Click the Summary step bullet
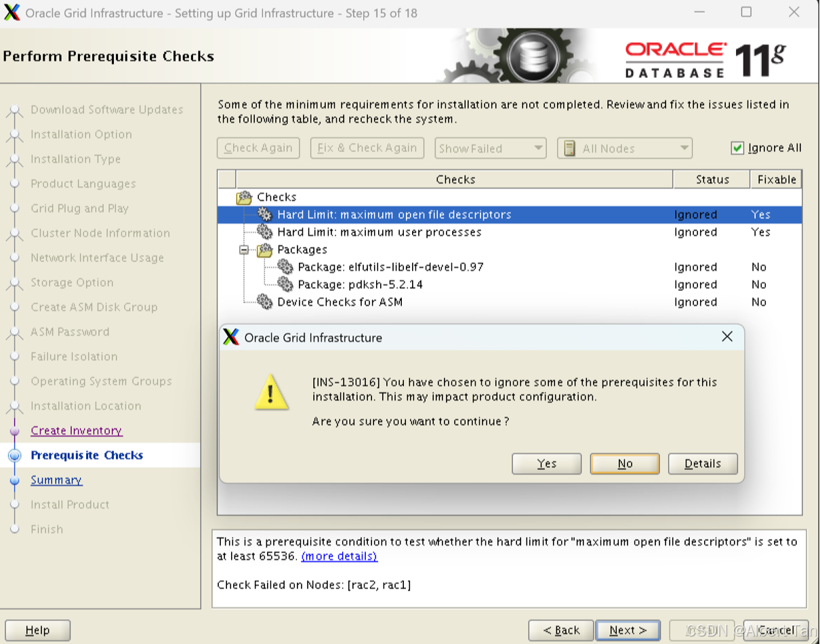The width and height of the screenshot is (820, 644). 15,481
